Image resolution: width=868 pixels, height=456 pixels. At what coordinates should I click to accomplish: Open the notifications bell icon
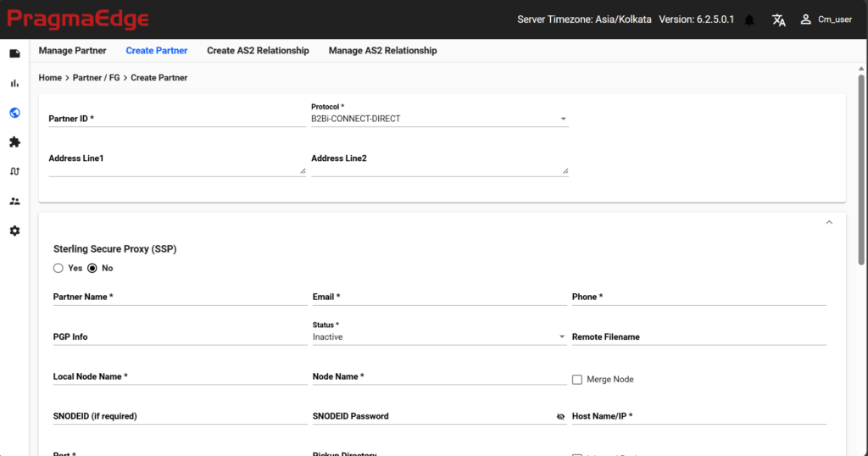coord(749,20)
